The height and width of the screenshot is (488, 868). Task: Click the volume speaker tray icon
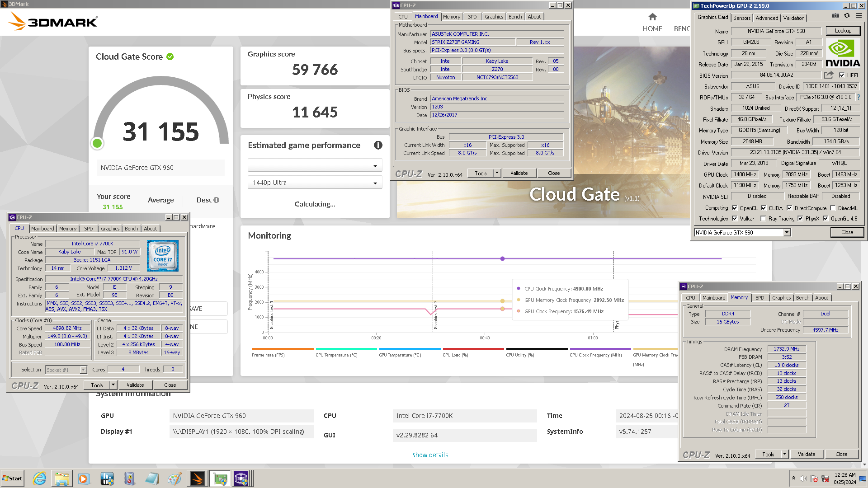(x=803, y=479)
